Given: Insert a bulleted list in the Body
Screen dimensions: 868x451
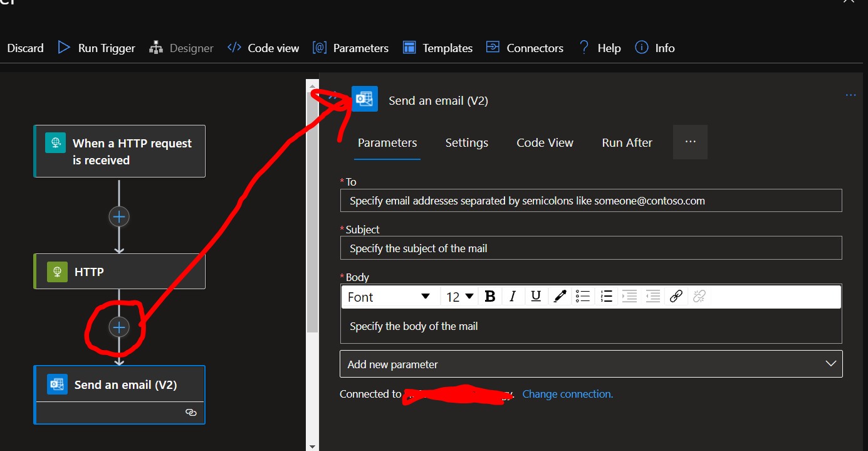Looking at the screenshot, I should (x=582, y=295).
